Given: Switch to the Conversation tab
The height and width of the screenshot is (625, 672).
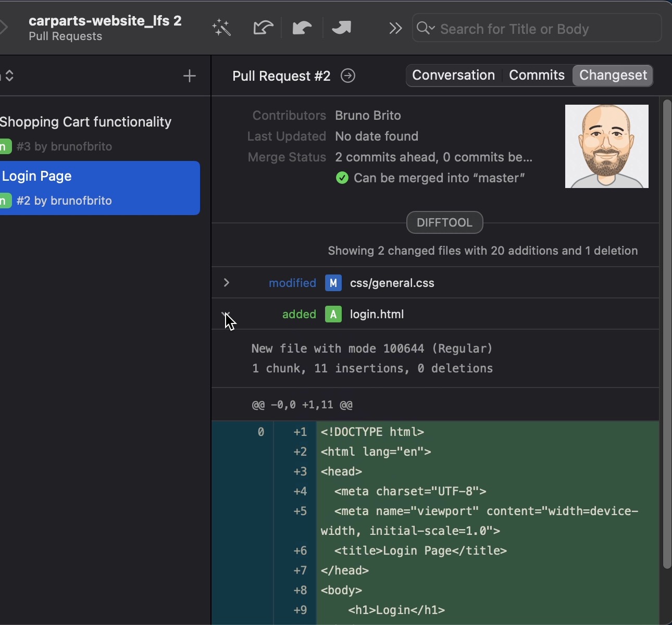Looking at the screenshot, I should [453, 75].
